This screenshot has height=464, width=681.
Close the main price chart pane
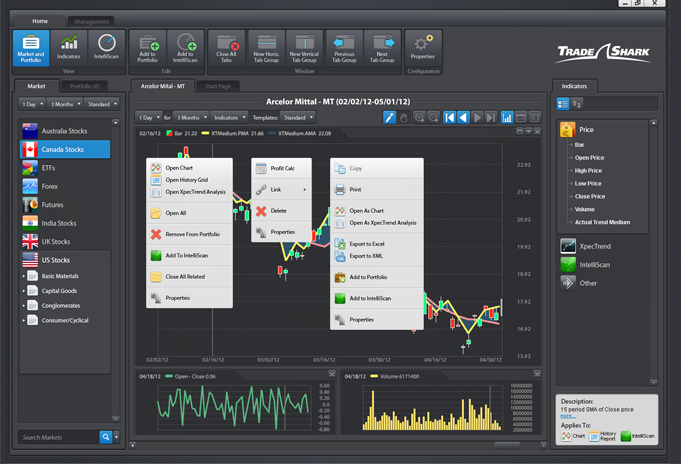coord(537,131)
